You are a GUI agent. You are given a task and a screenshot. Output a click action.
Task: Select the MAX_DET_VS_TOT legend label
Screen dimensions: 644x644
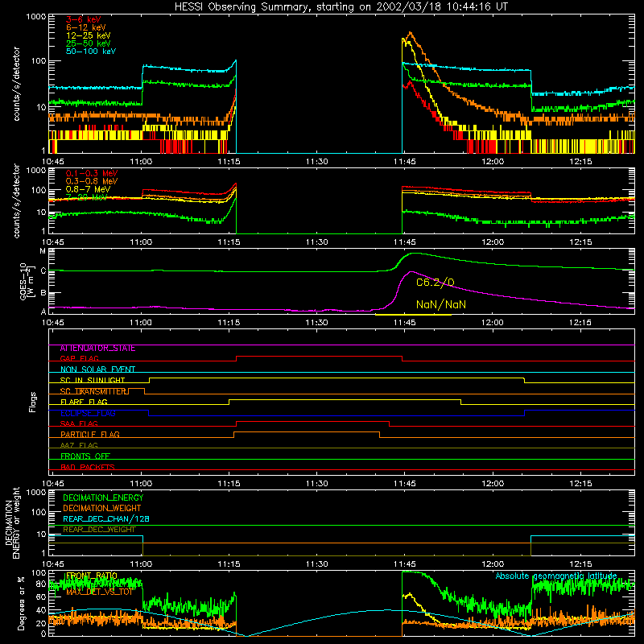coord(99,592)
